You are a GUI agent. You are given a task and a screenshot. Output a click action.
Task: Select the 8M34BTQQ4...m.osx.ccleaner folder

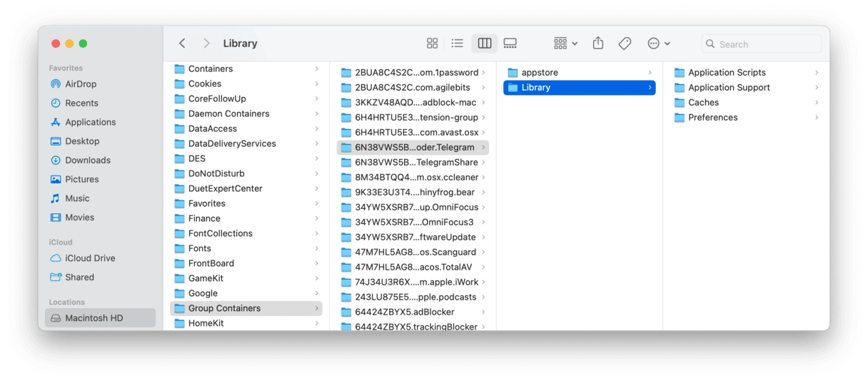click(413, 178)
